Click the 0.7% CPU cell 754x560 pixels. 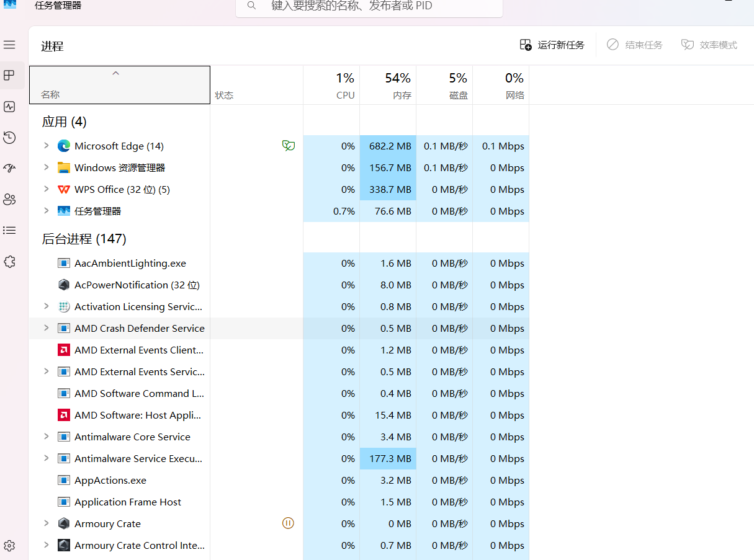tap(331, 211)
